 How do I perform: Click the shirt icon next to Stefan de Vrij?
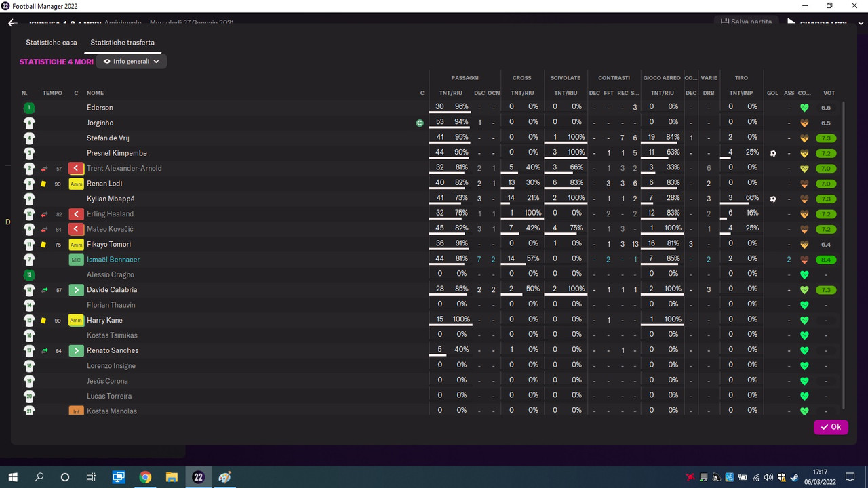[29, 138]
